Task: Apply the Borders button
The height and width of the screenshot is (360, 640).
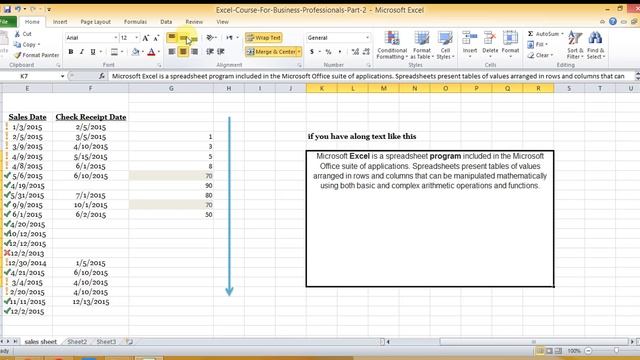Action: click(x=114, y=52)
